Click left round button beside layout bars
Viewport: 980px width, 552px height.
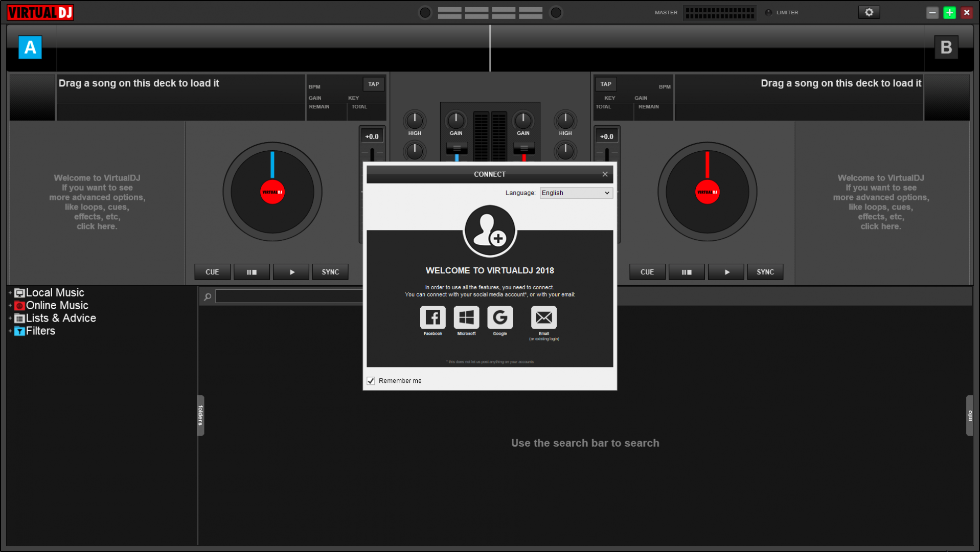(x=425, y=12)
